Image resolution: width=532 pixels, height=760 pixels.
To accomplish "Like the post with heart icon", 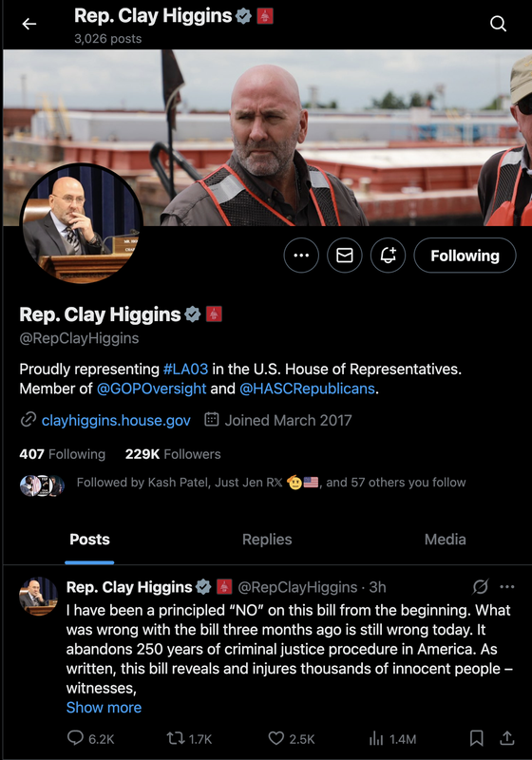I will click(x=276, y=739).
